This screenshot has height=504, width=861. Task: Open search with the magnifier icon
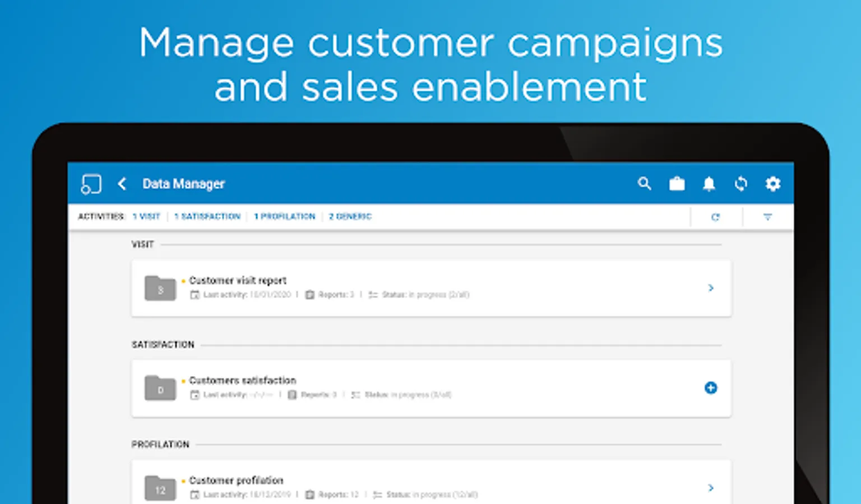(645, 184)
